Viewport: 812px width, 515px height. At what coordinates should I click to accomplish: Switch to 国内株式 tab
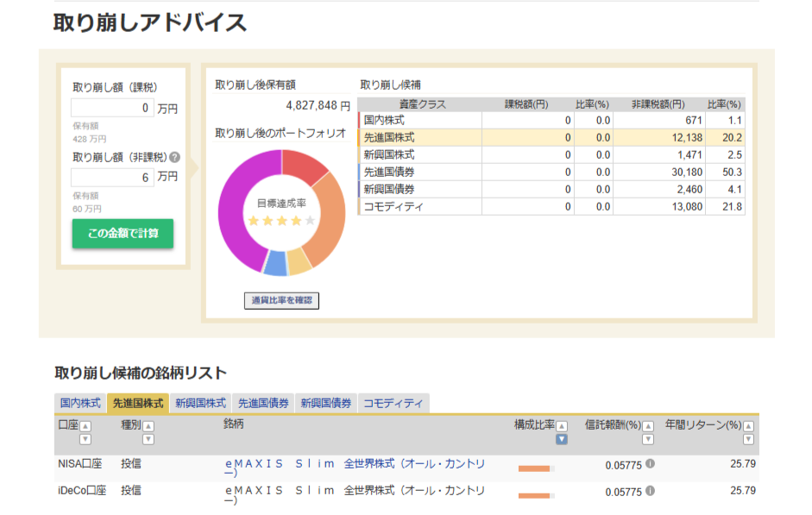80,404
